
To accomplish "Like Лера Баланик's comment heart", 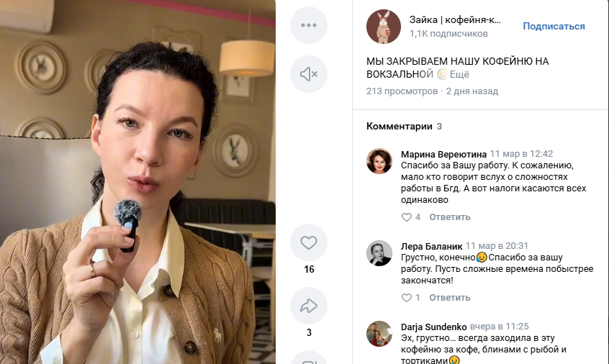I will pyautogui.click(x=407, y=298).
